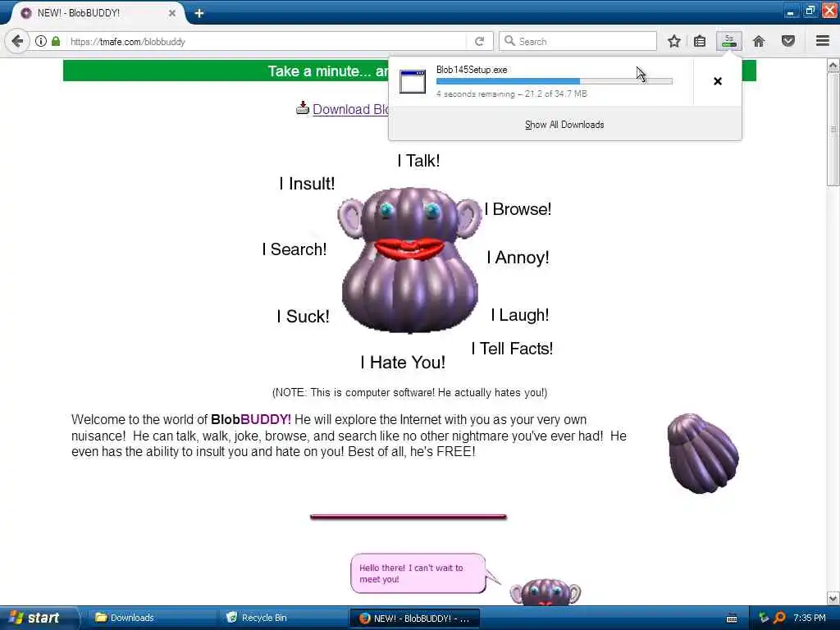Click the I Search! text

294,249
